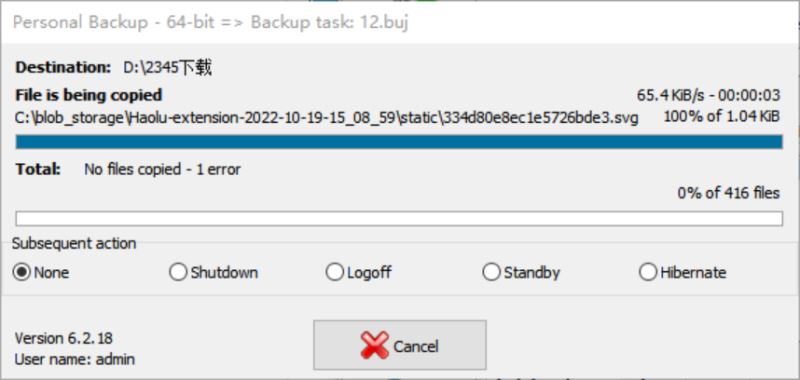Cancel the running backup task
Viewport: 800px width, 380px height.
(399, 345)
